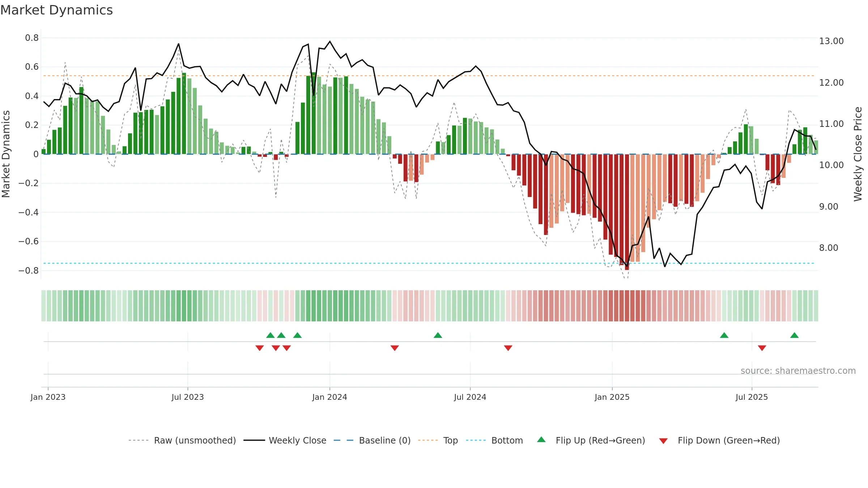
Task: Click the 8.00 price axis tick
Action: point(829,248)
